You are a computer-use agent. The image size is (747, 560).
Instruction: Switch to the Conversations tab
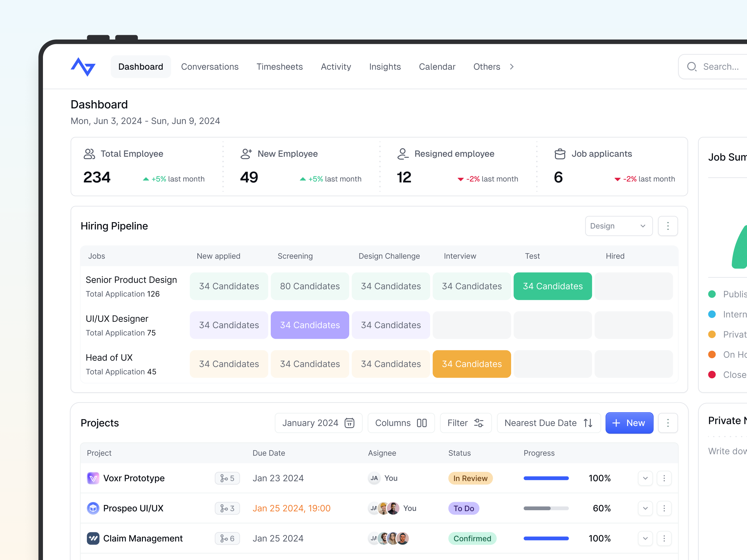click(x=210, y=67)
